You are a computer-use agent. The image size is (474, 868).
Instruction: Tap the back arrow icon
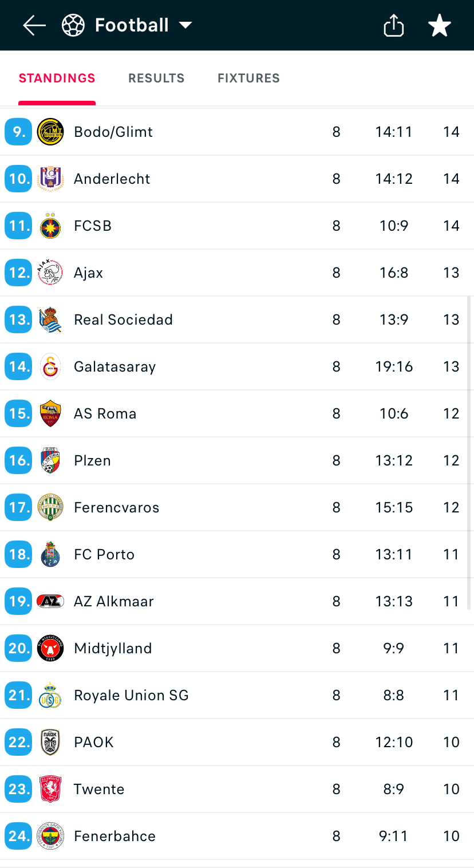pos(34,25)
